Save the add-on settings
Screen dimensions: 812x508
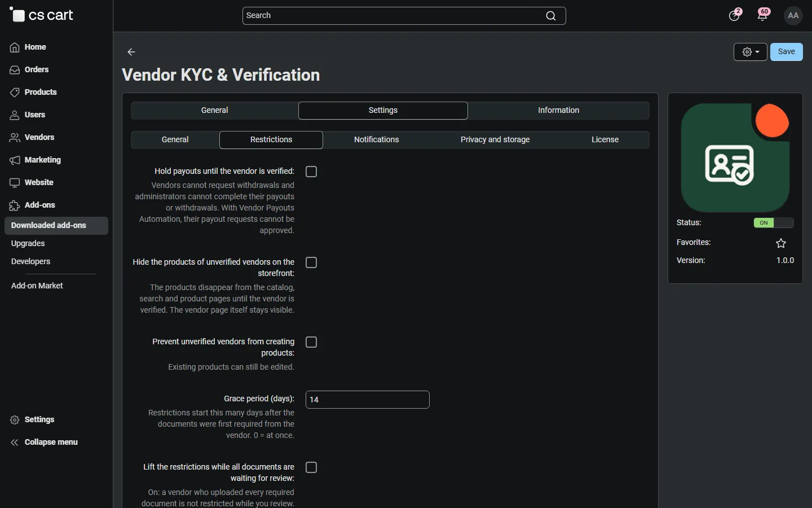click(787, 52)
